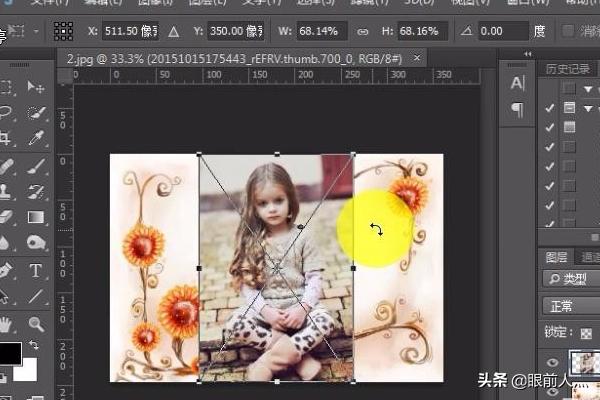Select the History Brush tool
600x400 pixels.
36,191
